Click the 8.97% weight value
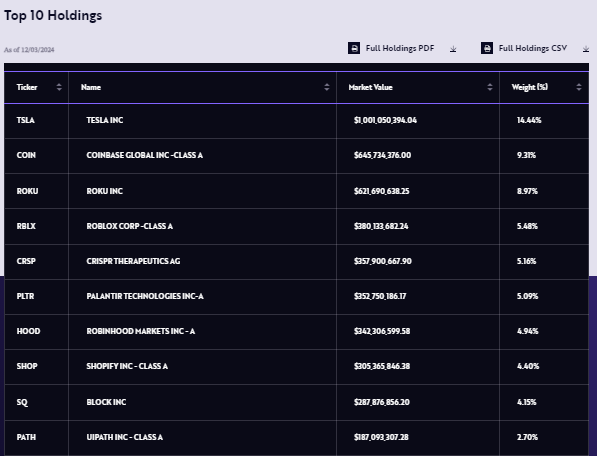The image size is (597, 456). [x=527, y=191]
